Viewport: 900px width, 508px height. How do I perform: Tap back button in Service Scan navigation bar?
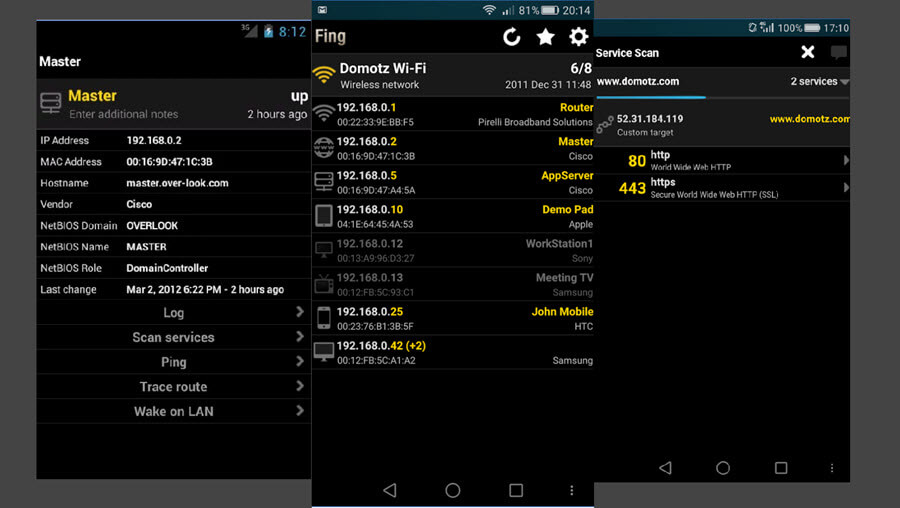(665, 468)
